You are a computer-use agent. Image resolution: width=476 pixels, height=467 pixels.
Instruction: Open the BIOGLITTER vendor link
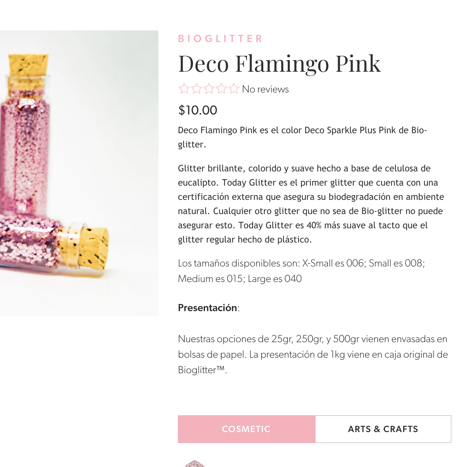click(x=221, y=39)
